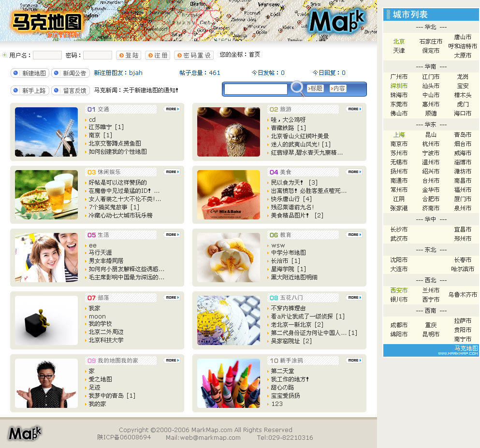Open the black cube figure thumbnail
Image resolution: width=480 pixels, height=448 pixels.
(46, 320)
